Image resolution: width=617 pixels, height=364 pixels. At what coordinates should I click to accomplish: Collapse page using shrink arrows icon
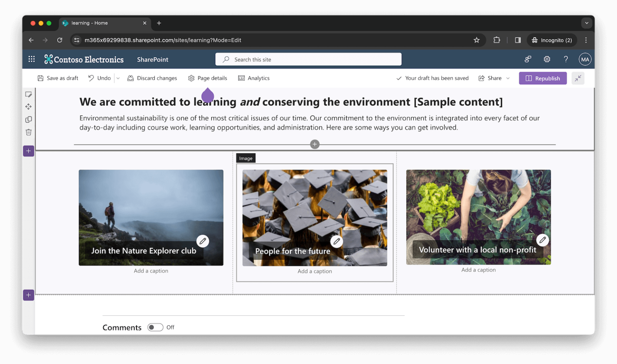coord(578,78)
